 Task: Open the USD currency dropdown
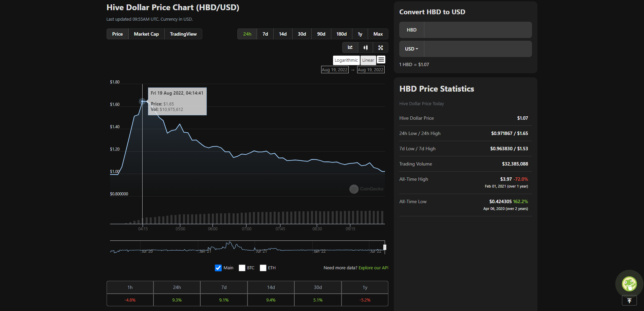pyautogui.click(x=411, y=49)
